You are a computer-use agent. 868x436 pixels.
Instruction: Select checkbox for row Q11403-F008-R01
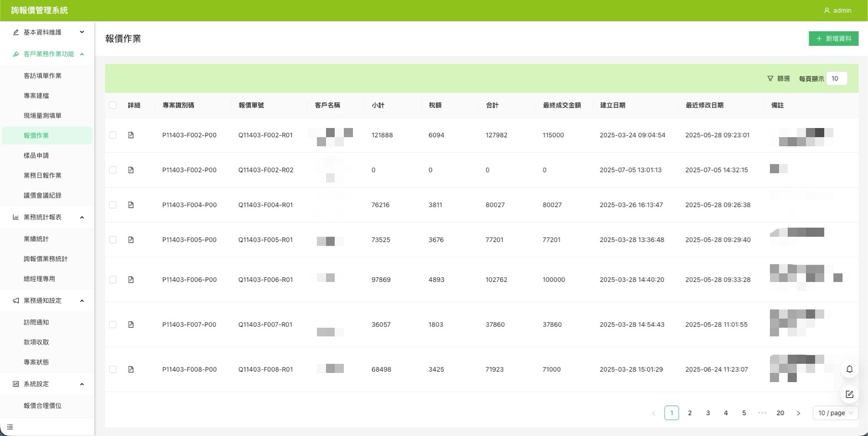coord(113,370)
